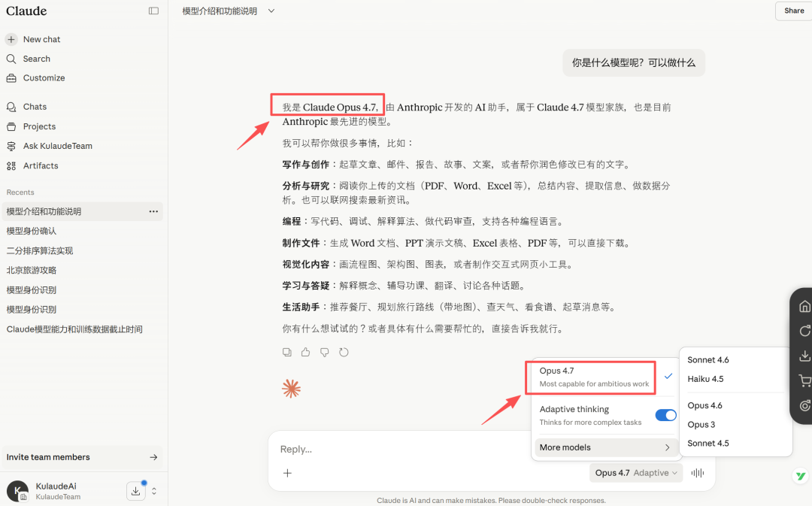Open Chats in the sidebar
The height and width of the screenshot is (506, 812).
point(26,107)
